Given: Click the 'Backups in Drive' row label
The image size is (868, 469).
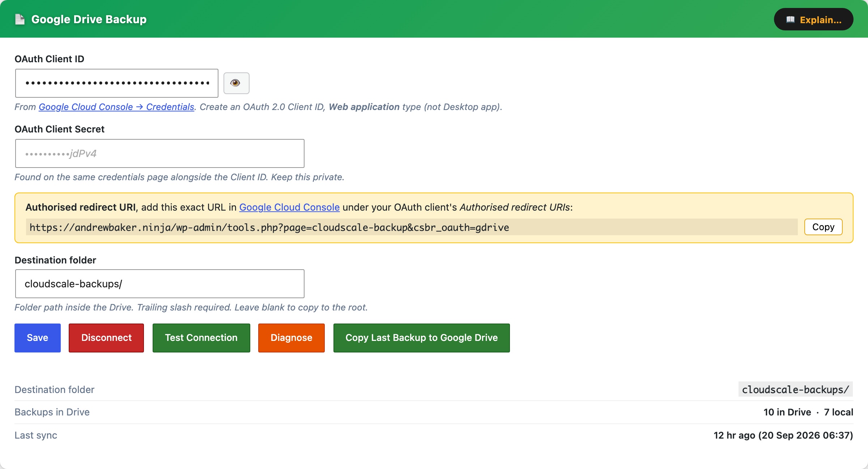Looking at the screenshot, I should pyautogui.click(x=52, y=412).
